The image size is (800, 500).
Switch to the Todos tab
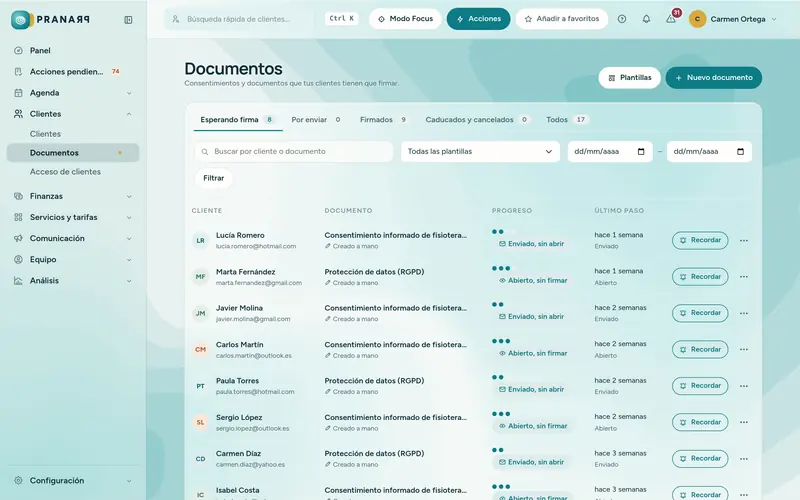(567, 120)
